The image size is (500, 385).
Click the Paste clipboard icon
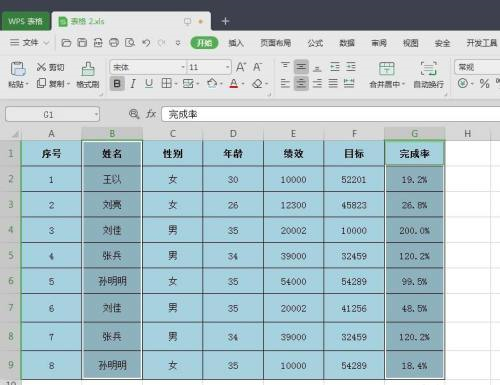pyautogui.click(x=18, y=69)
